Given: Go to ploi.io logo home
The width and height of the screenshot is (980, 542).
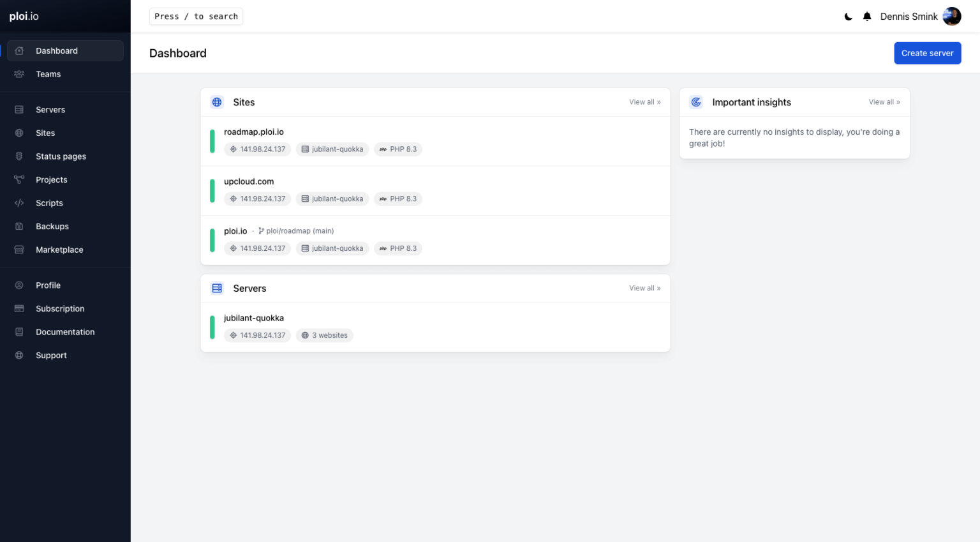Looking at the screenshot, I should [24, 17].
